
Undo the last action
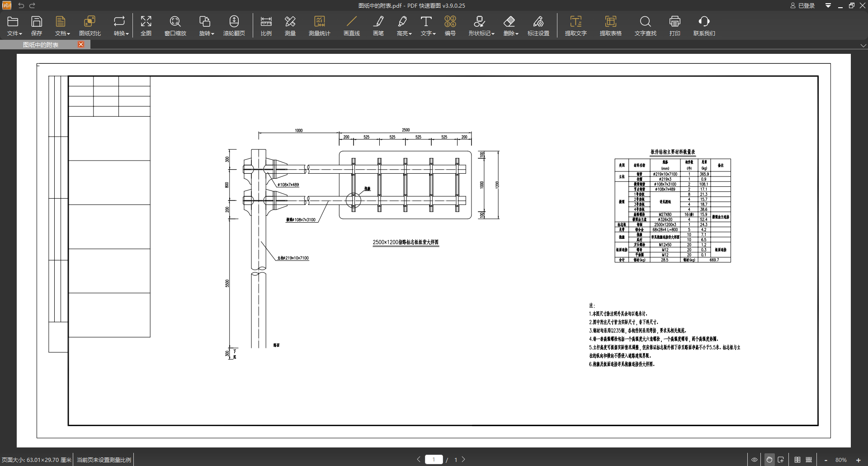point(21,5)
